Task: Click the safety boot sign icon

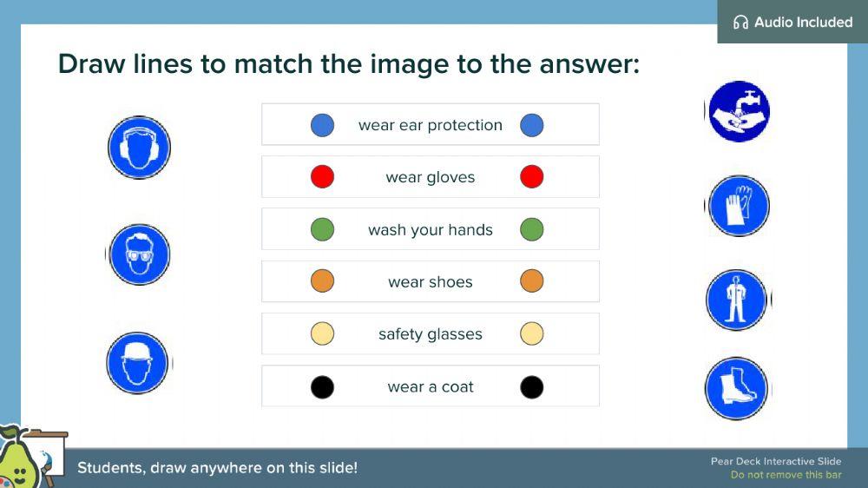Action: click(x=737, y=388)
